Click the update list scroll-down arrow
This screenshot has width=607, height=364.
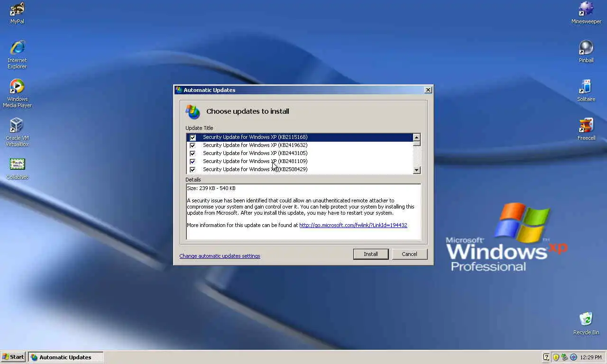416,170
